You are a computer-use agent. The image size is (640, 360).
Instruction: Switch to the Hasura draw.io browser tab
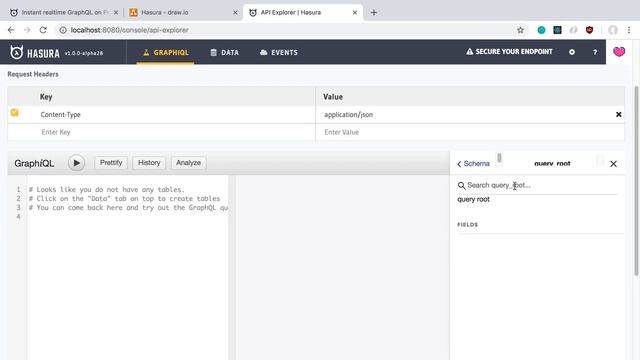pyautogui.click(x=183, y=12)
